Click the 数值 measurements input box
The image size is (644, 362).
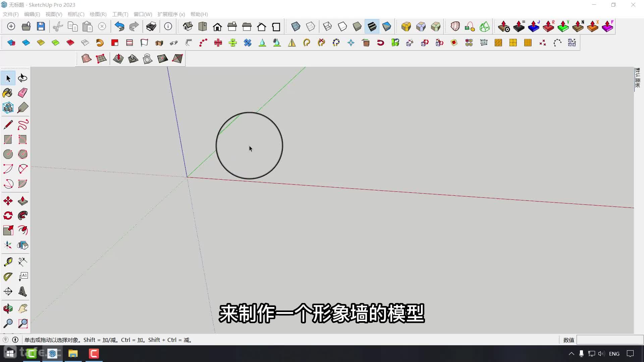click(610, 340)
